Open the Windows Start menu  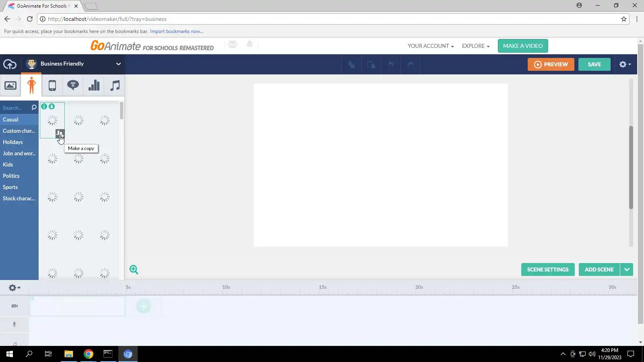pyautogui.click(x=10, y=354)
